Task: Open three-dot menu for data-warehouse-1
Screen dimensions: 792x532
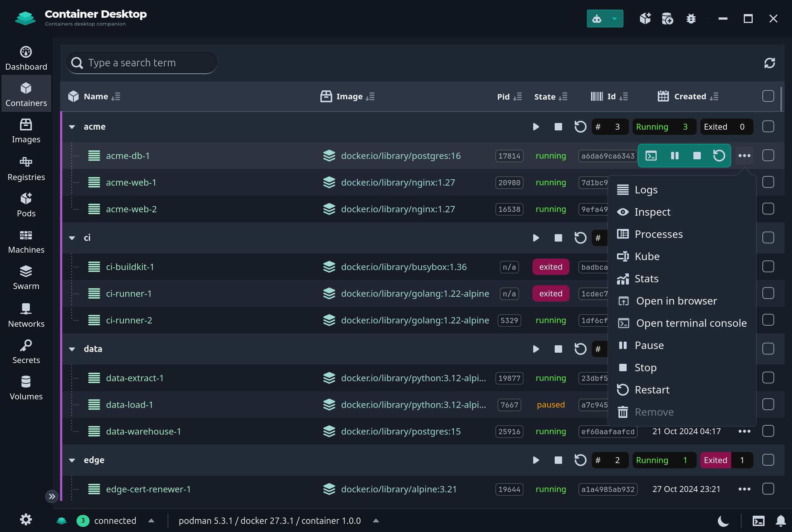Action: tap(745, 431)
